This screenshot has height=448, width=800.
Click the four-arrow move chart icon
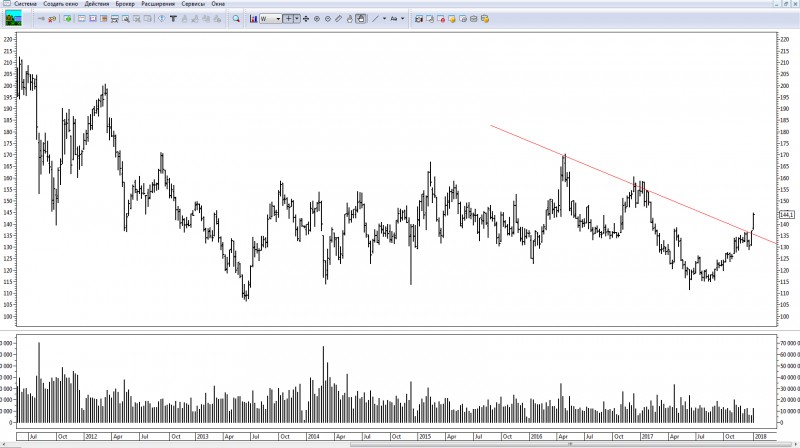[305, 19]
